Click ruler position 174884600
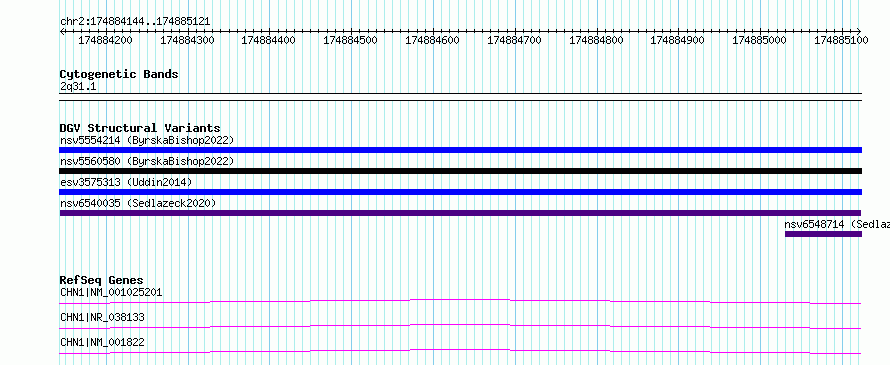The width and height of the screenshot is (890, 365). coord(433,41)
